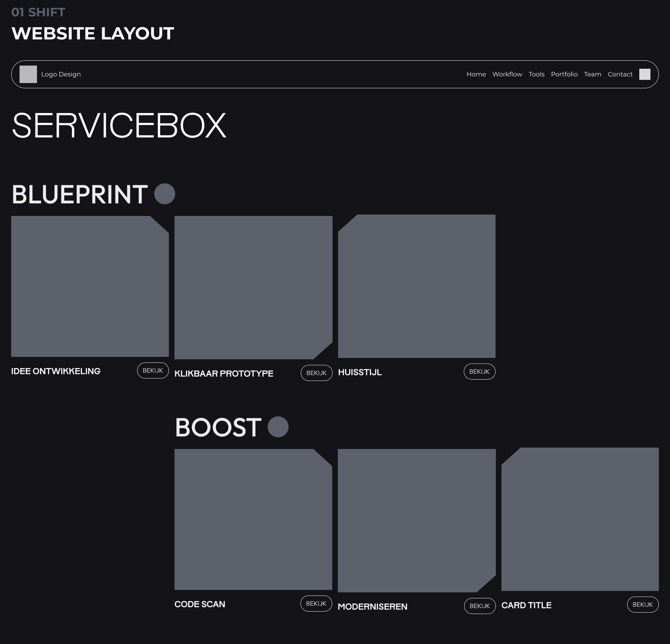Open the Home nav link
This screenshot has width=670, height=644.
pyautogui.click(x=476, y=74)
